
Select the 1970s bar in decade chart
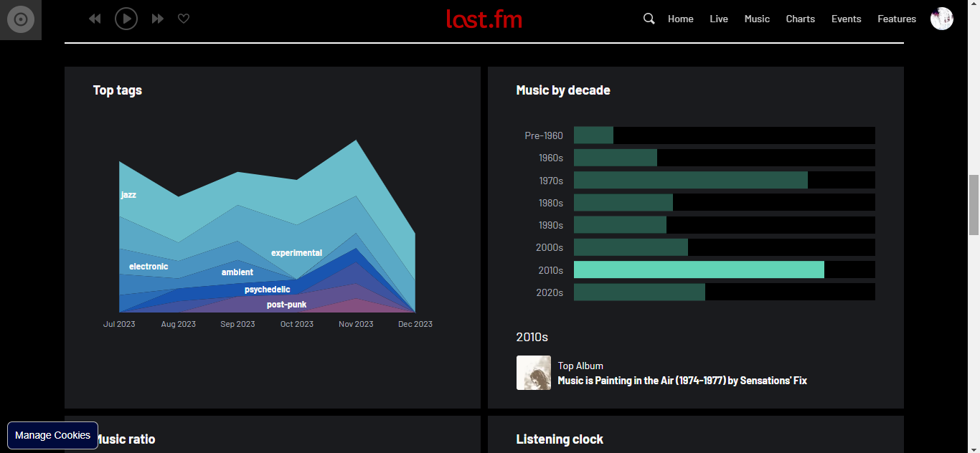tap(690, 180)
